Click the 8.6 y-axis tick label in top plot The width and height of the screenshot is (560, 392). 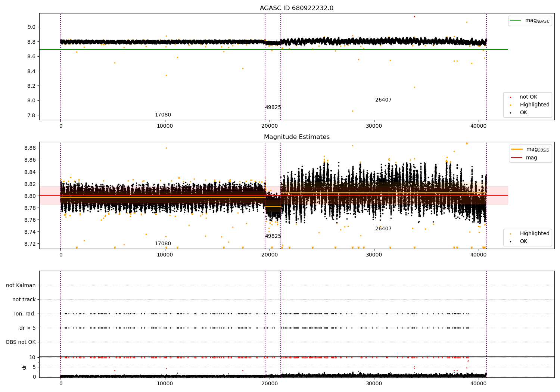point(31,56)
